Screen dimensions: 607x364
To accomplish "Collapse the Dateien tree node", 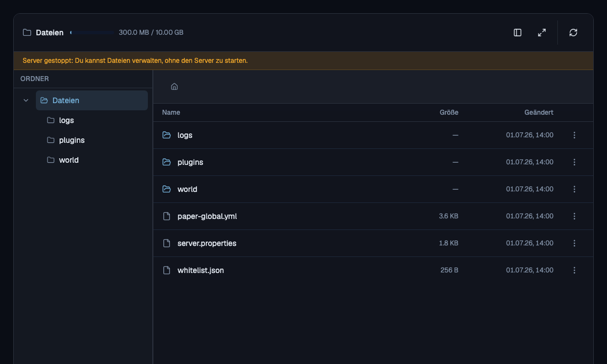I will [26, 100].
